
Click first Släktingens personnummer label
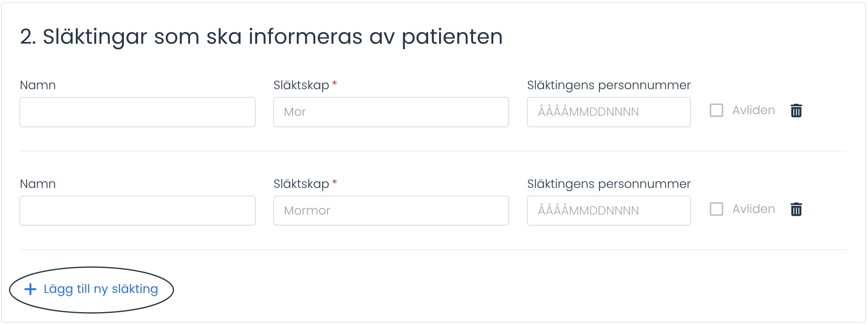(609, 85)
